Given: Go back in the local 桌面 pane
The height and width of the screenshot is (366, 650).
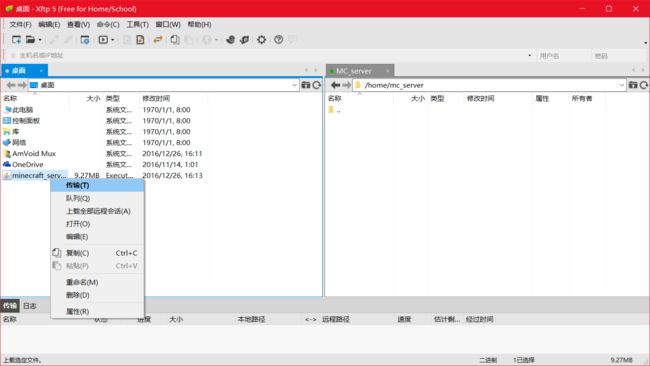Looking at the screenshot, I should tap(11, 85).
